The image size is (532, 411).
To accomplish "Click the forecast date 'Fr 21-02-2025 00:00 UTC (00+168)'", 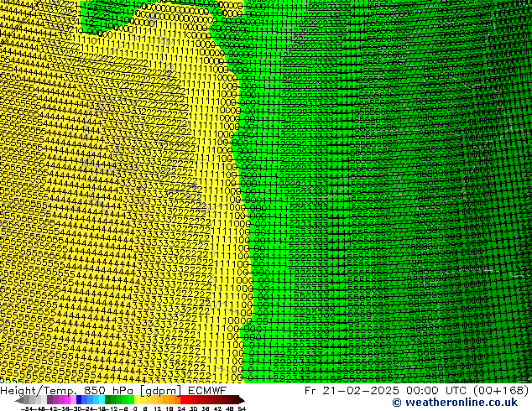I will point(417,390).
